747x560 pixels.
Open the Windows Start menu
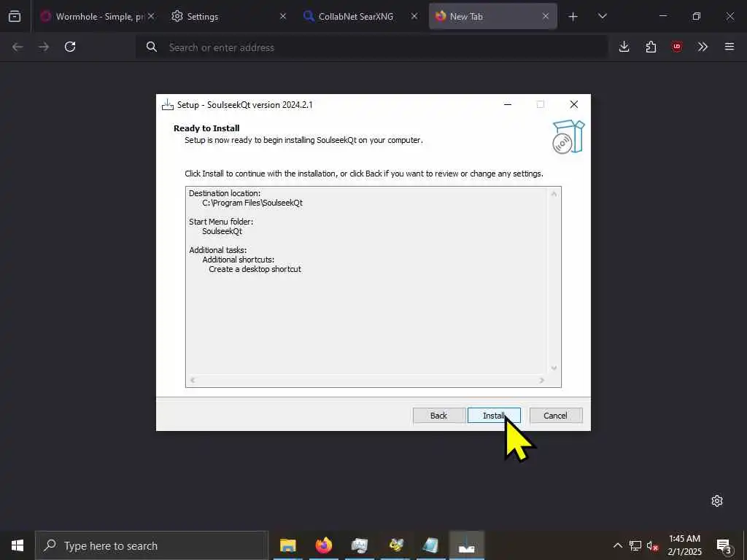pyautogui.click(x=18, y=545)
